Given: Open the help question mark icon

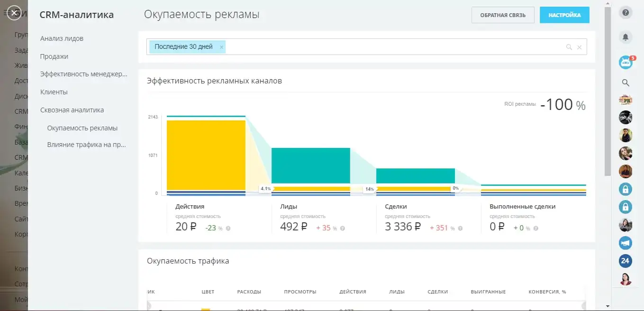Looking at the screenshot, I should click(626, 13).
